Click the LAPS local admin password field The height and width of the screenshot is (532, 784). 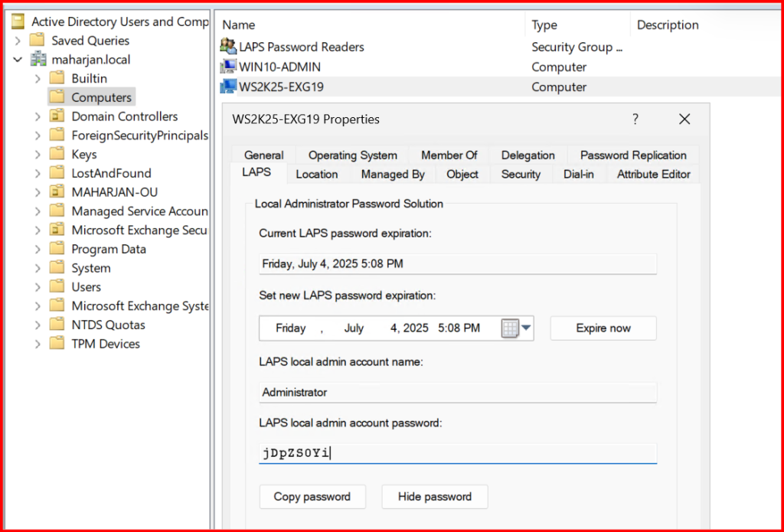click(457, 453)
